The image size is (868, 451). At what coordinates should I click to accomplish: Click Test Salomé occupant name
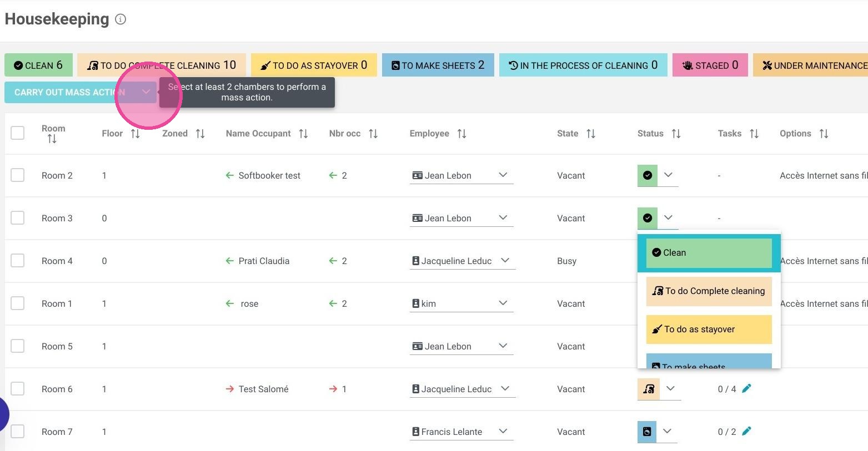point(263,389)
